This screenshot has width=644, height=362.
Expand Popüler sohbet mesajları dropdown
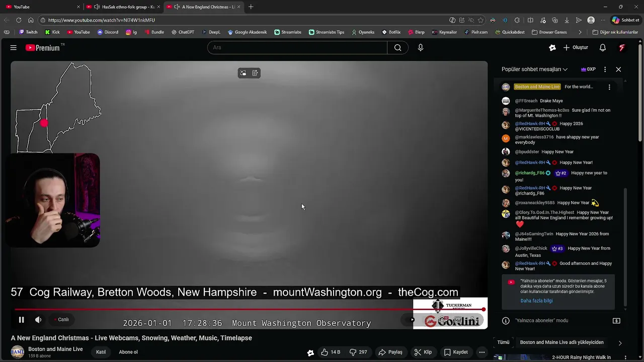(x=534, y=69)
